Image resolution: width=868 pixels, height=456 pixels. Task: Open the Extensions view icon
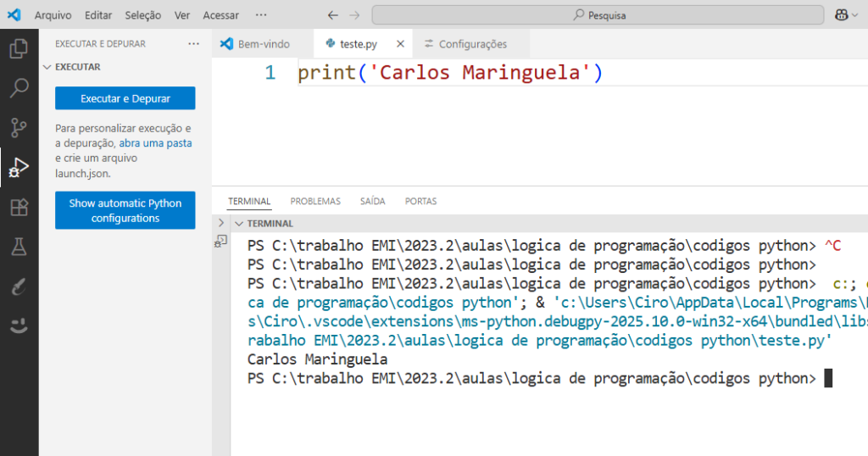tap(19, 207)
